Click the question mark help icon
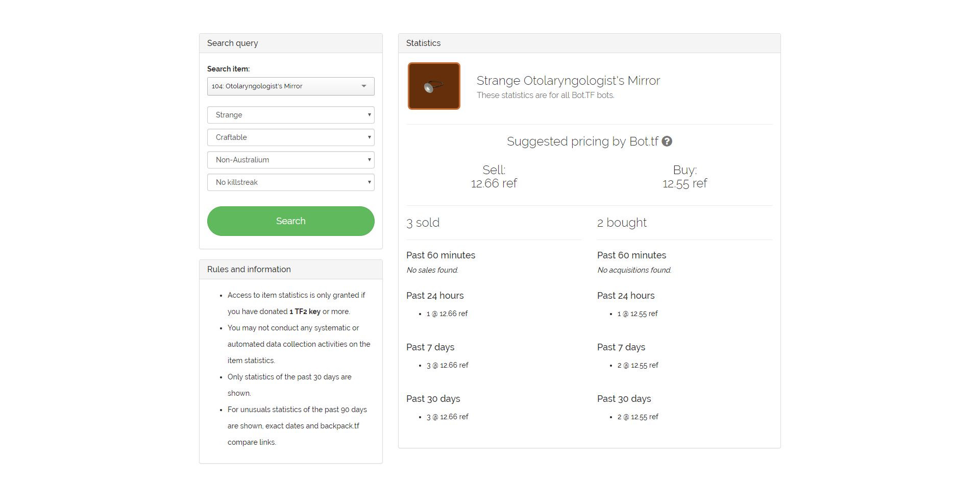Image resolution: width=980 pixels, height=479 pixels. tap(667, 141)
